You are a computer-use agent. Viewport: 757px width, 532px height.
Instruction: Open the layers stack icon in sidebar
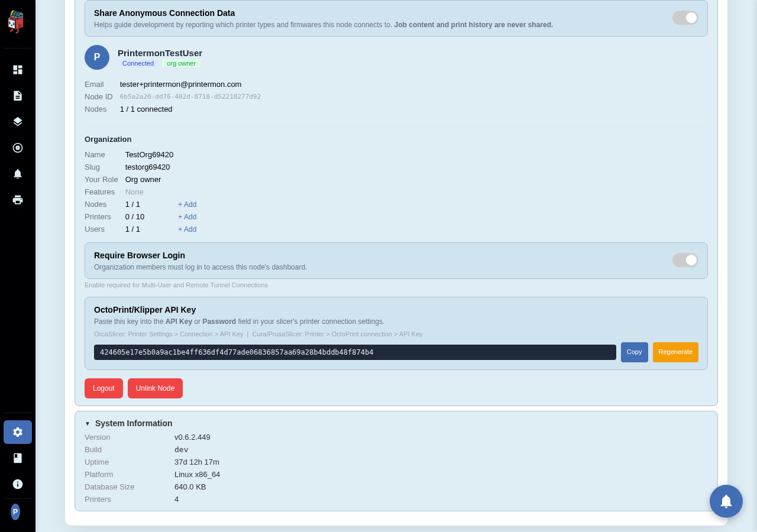[18, 122]
